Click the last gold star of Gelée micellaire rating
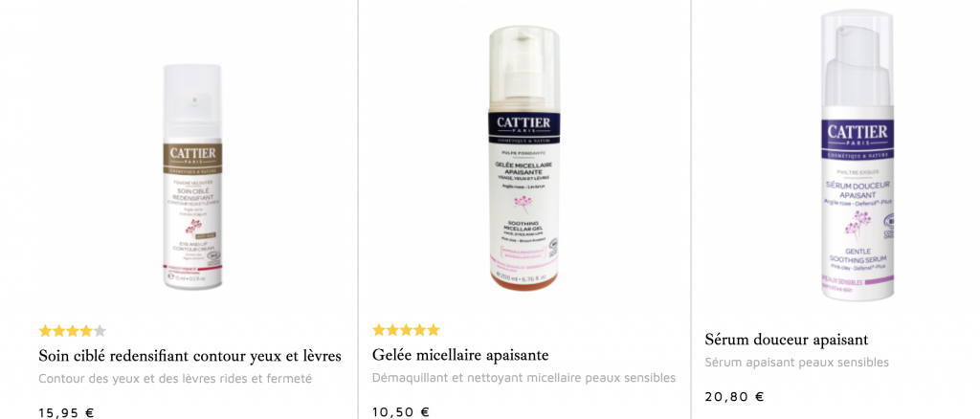 coord(434,330)
